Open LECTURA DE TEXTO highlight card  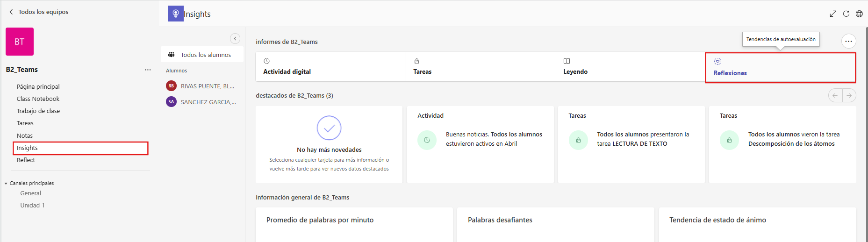631,144
